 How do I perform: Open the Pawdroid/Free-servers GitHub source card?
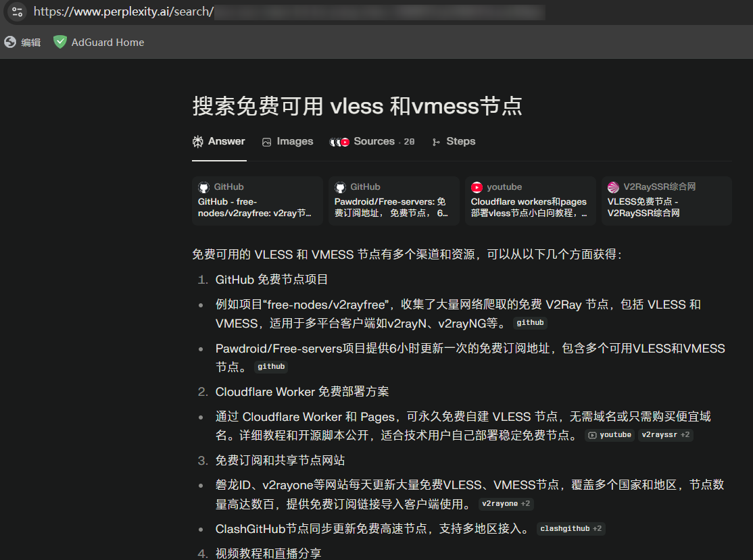[x=393, y=201]
